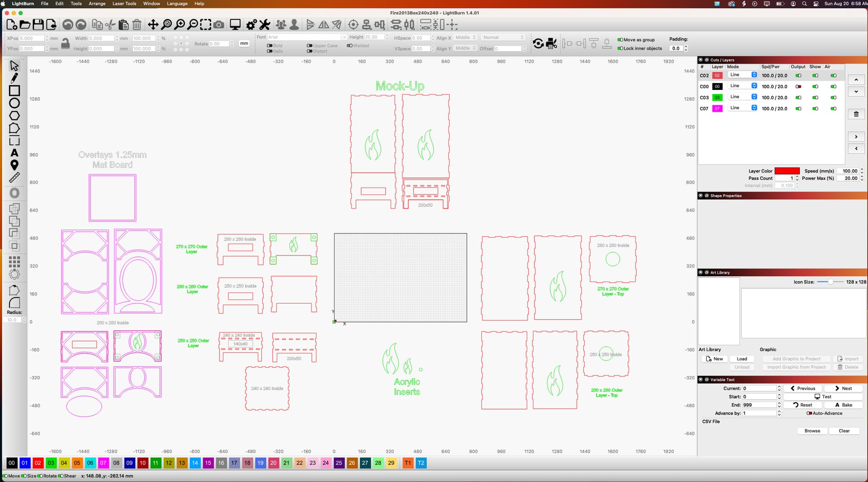Toggle Output switch for layer C00
Viewport: 868px width, 482px height.
798,87
